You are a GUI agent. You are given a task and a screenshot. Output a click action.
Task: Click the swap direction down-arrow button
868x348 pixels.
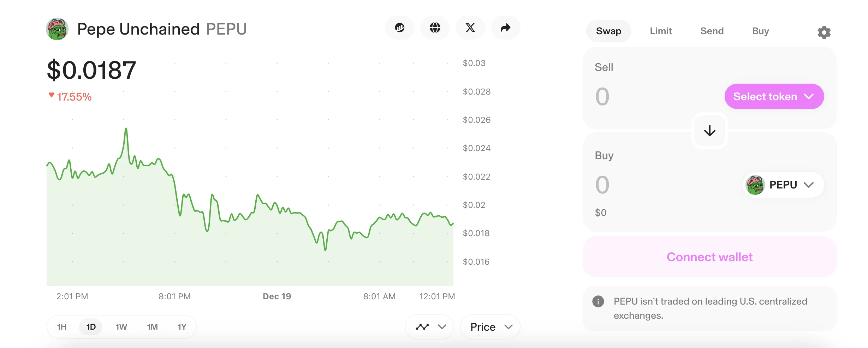pyautogui.click(x=710, y=131)
